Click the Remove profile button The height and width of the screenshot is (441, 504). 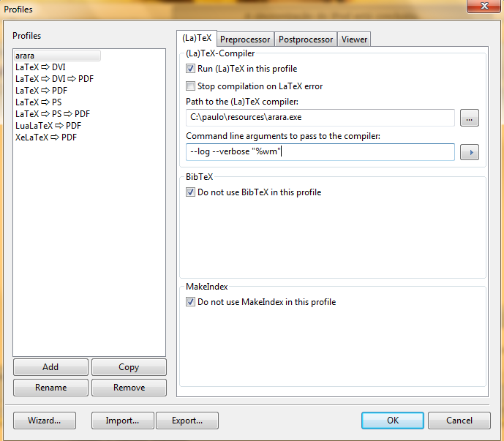[x=129, y=388]
